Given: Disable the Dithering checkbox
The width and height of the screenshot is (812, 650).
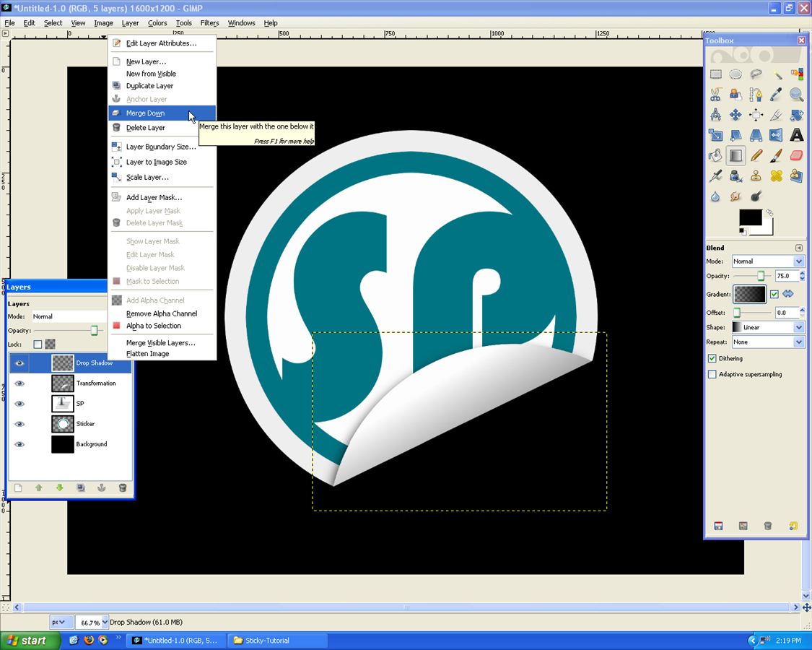Looking at the screenshot, I should pyautogui.click(x=712, y=358).
